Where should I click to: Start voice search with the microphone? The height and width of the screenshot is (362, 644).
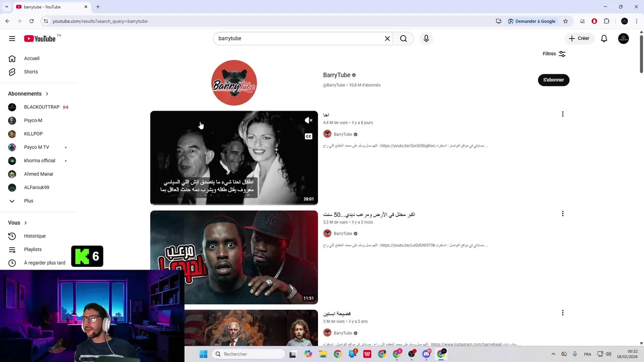coord(426,39)
